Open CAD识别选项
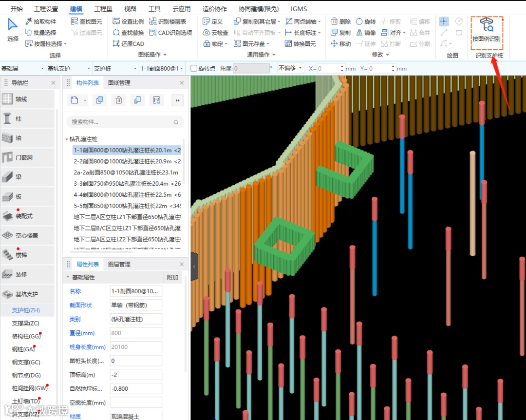 (x=171, y=33)
